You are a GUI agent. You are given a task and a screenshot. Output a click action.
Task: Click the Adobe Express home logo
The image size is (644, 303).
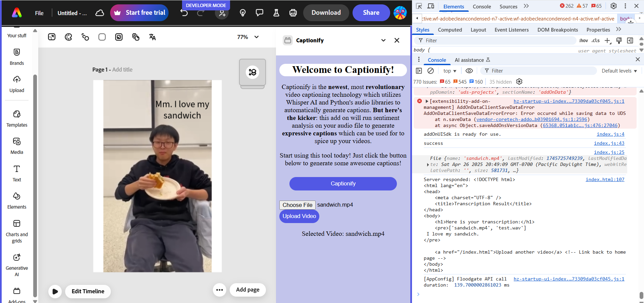coord(17,13)
